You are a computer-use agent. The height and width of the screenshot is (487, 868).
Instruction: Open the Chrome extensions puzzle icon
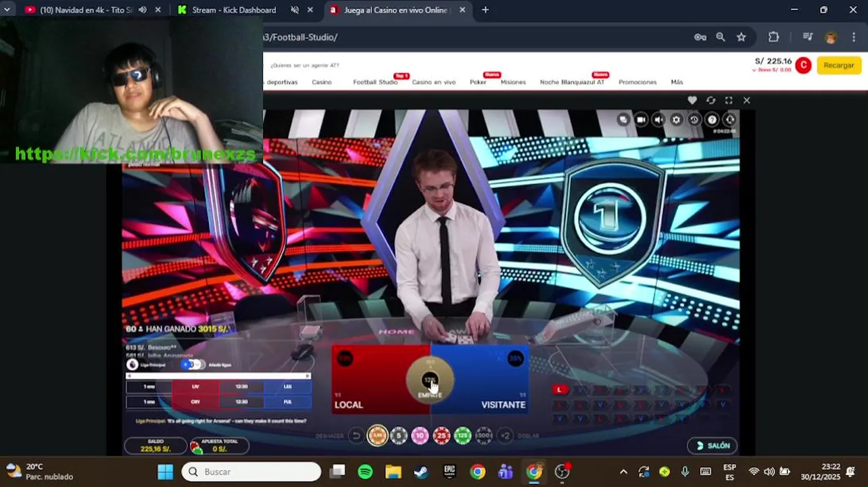[774, 37]
